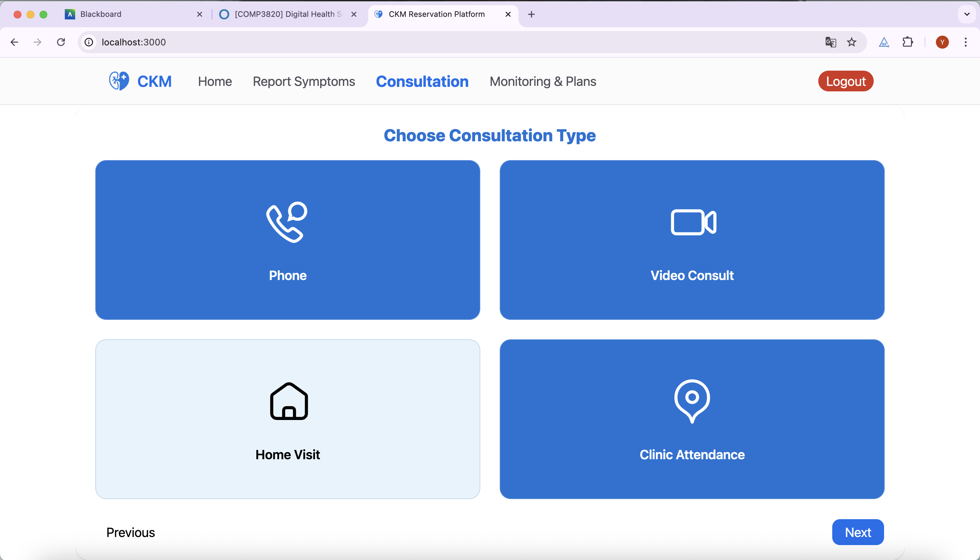Image resolution: width=980 pixels, height=560 pixels.
Task: Go back with the Previous link
Action: pos(130,532)
